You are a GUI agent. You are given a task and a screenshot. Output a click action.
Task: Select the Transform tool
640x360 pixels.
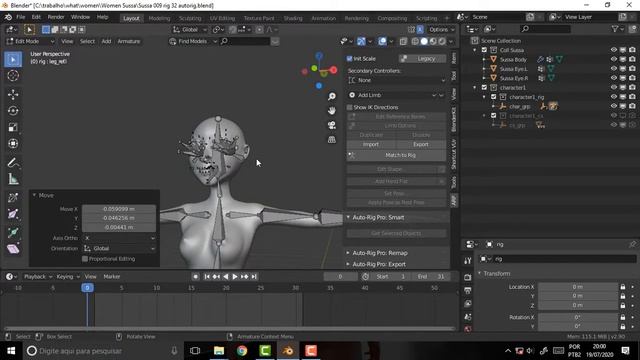[13, 143]
